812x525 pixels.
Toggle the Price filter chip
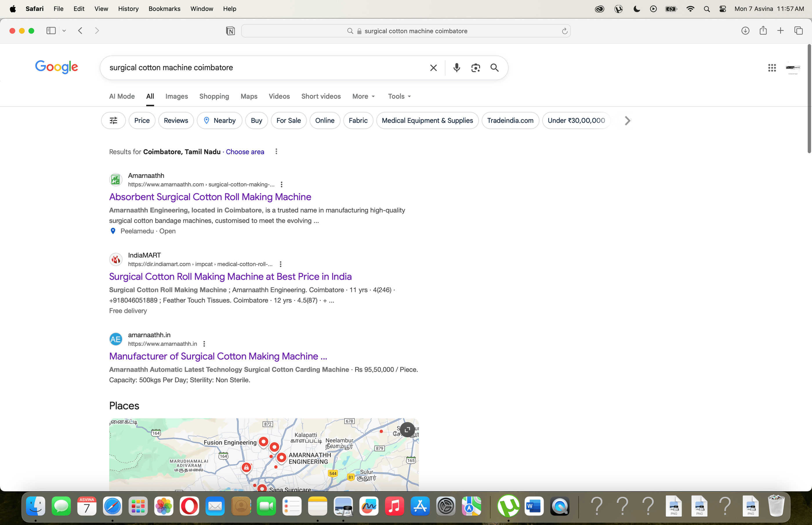(142, 120)
